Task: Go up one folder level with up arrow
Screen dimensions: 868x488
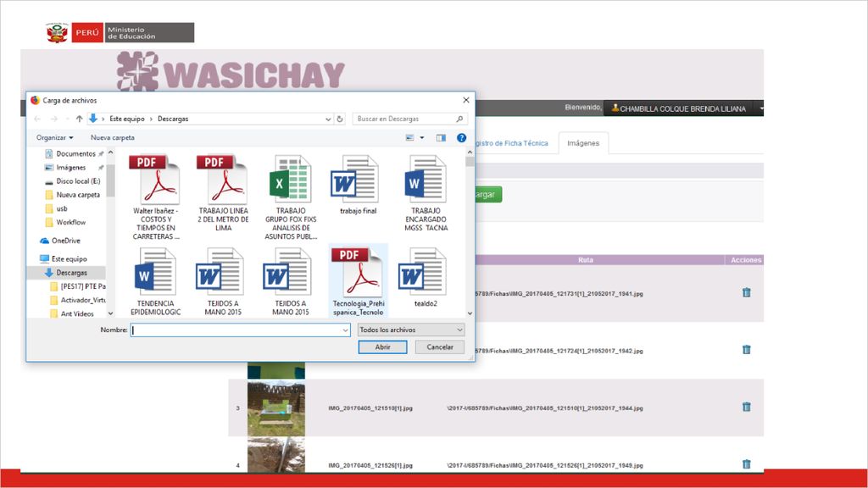Action: [79, 119]
